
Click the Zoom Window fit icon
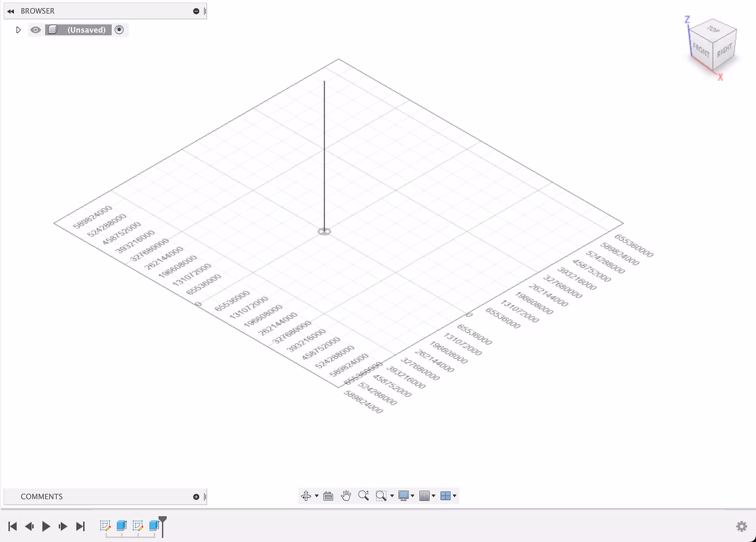click(x=381, y=496)
